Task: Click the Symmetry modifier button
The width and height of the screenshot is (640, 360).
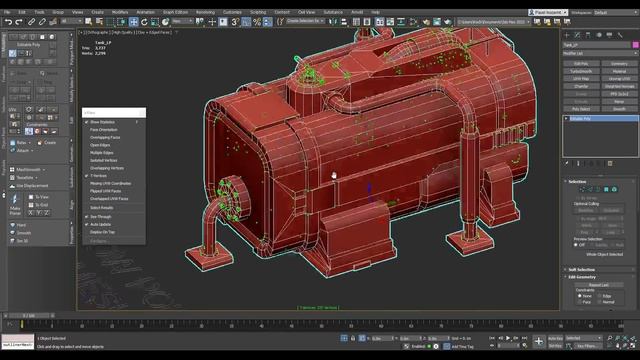Action: pyautogui.click(x=619, y=64)
